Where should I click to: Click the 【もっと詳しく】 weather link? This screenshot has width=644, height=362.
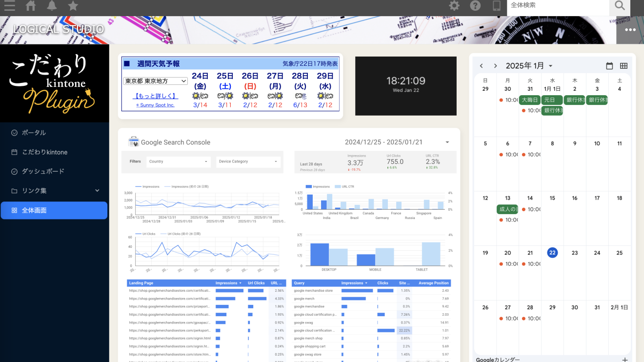coord(155,96)
